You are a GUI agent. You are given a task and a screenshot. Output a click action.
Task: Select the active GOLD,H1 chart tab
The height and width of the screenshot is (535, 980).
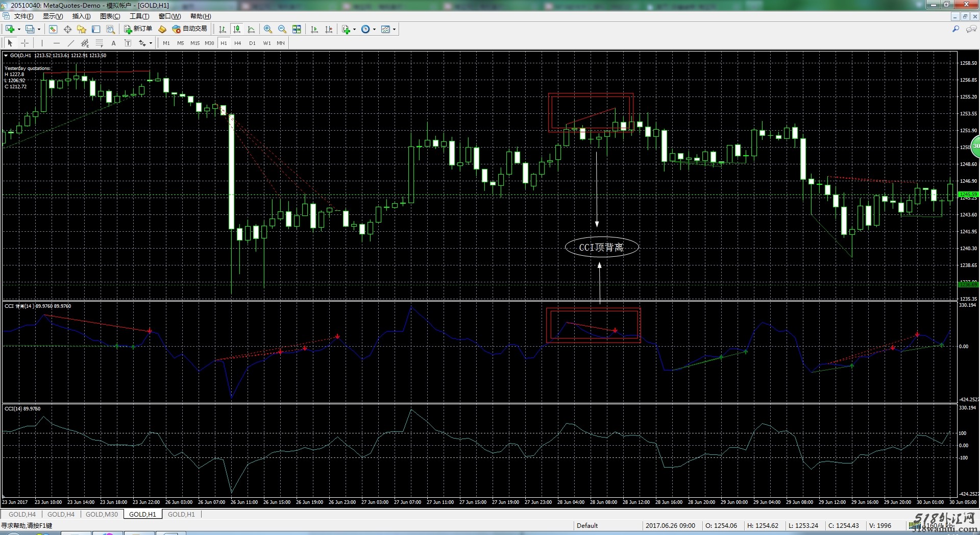pos(142,514)
